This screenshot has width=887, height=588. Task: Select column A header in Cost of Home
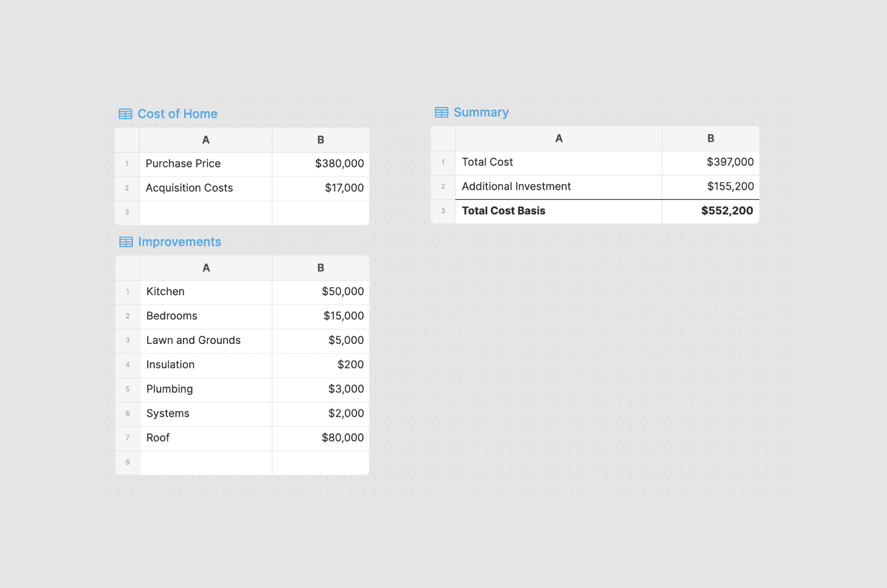[206, 140]
